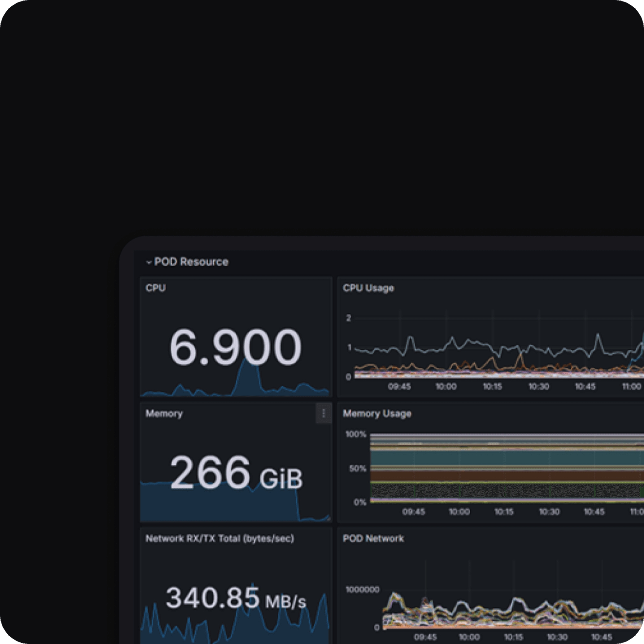Image resolution: width=644 pixels, height=644 pixels.
Task: Click the 1000000 label on POD Network axis
Action: pos(363,590)
